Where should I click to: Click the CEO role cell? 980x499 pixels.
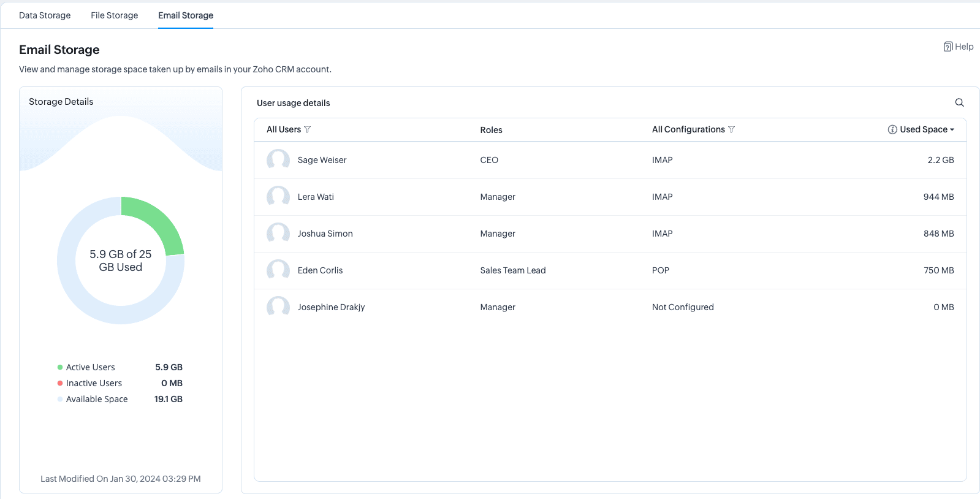point(489,160)
